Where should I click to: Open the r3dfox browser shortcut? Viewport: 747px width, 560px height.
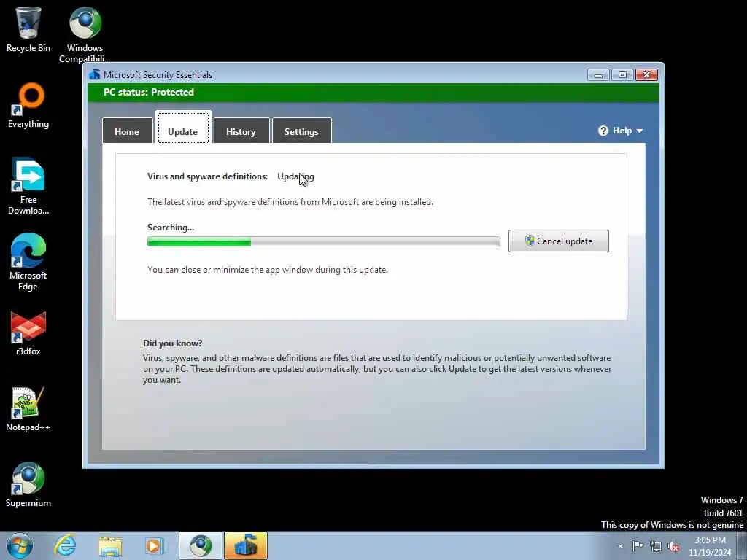point(28,333)
